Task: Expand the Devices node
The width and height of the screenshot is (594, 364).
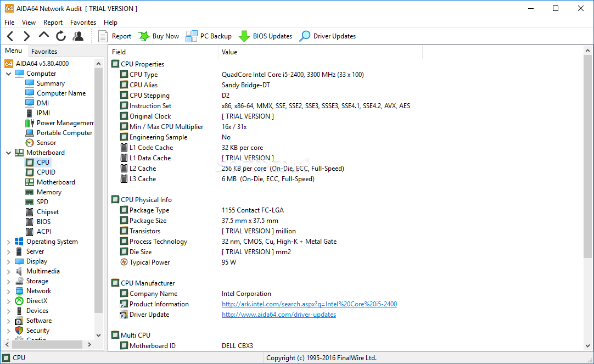Action: (9, 311)
